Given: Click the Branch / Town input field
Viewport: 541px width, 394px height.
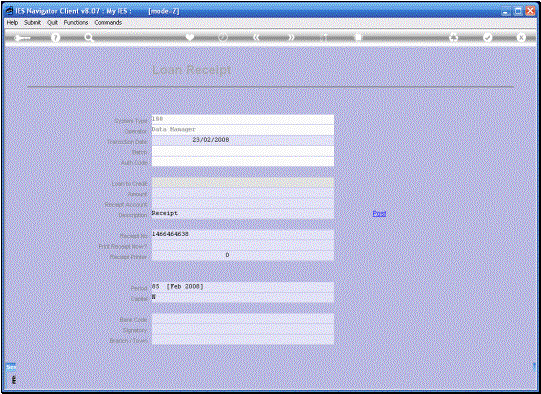Looking at the screenshot, I should tap(243, 339).
